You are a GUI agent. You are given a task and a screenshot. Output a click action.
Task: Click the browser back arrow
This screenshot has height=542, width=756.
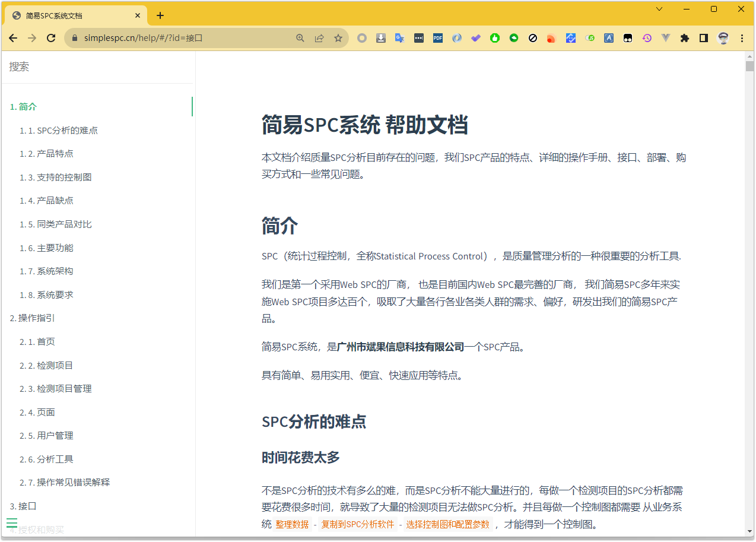(13, 38)
